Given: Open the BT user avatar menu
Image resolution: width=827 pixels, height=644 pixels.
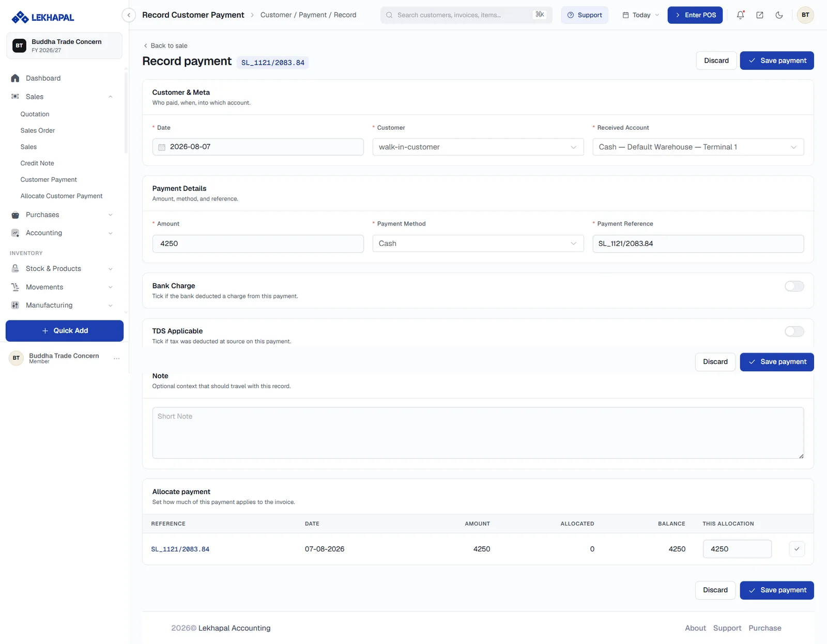Looking at the screenshot, I should point(805,15).
